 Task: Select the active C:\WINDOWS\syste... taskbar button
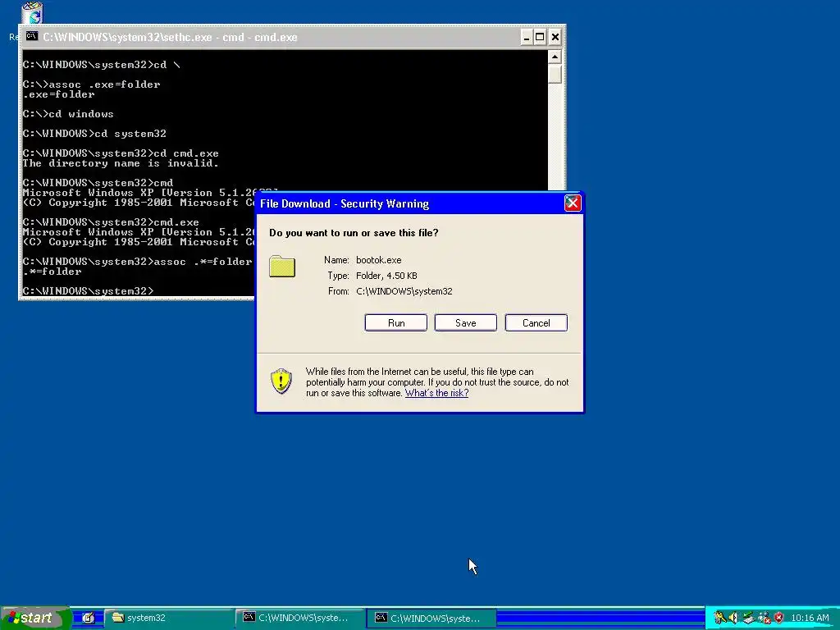pos(432,618)
